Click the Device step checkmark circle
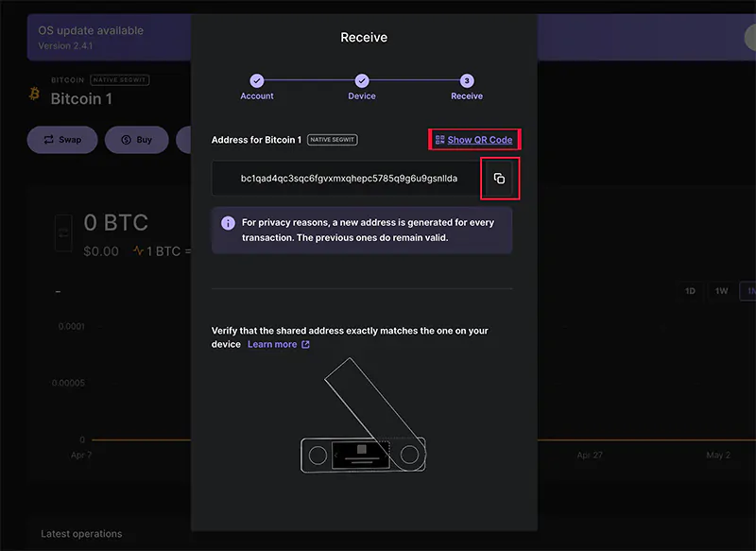Image resolution: width=756 pixels, height=551 pixels. 362,81
